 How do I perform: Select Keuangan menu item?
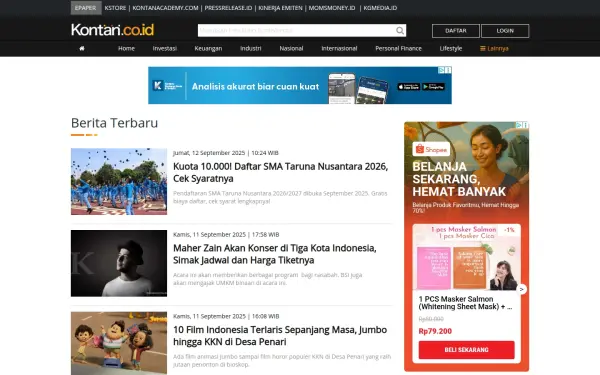(x=208, y=49)
